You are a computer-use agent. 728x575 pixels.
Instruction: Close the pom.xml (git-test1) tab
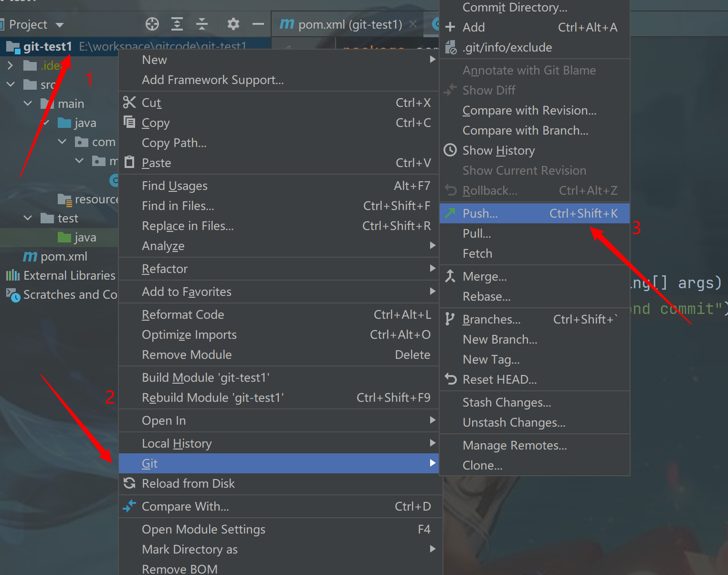point(413,24)
